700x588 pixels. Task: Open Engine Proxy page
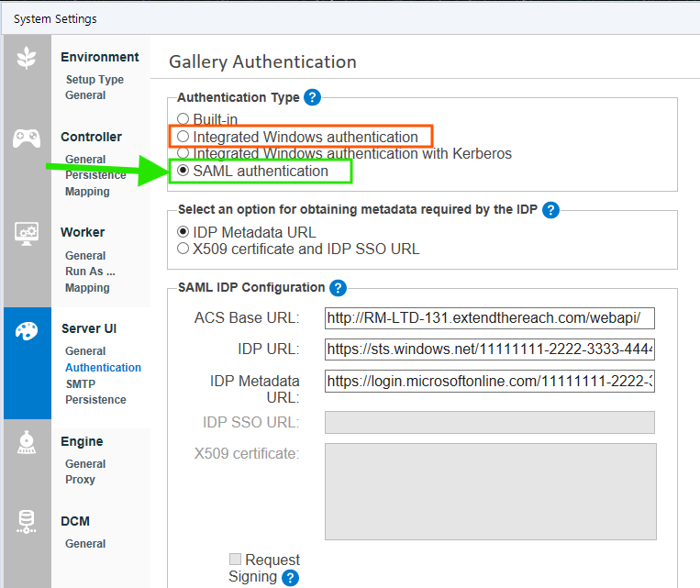click(x=80, y=480)
